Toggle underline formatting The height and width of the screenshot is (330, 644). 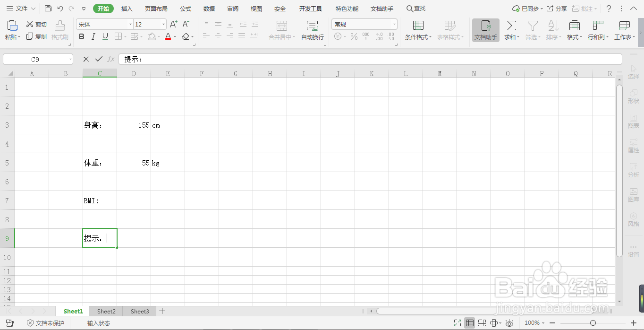[x=105, y=36]
